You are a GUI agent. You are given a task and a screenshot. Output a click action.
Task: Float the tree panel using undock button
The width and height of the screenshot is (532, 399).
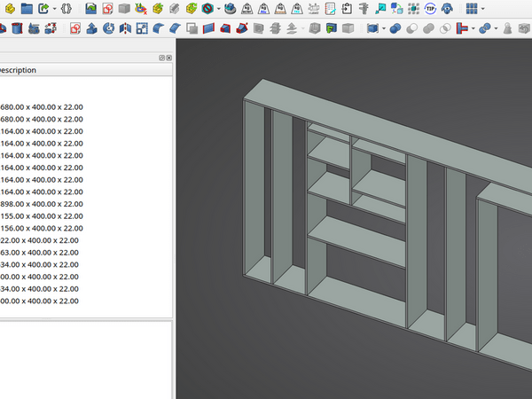[x=161, y=58]
